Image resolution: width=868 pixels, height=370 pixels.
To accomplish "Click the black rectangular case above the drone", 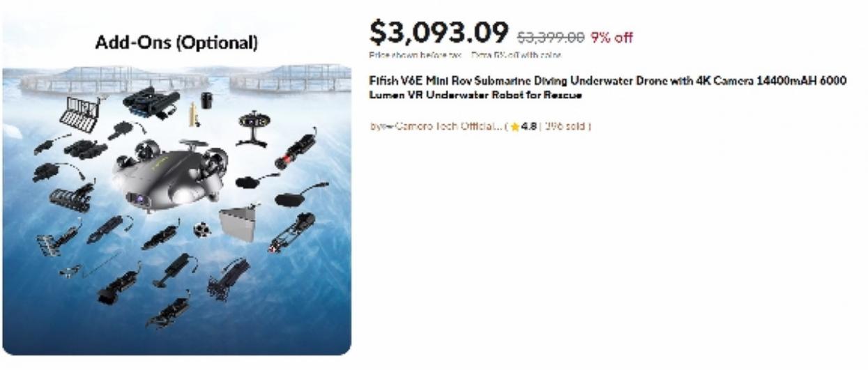I will click(x=151, y=102).
